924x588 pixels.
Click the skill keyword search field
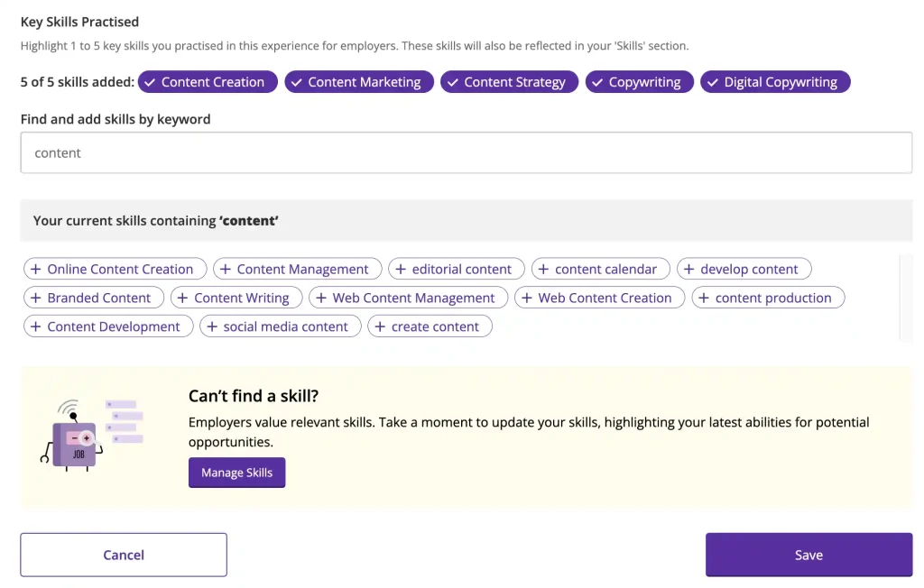[x=467, y=152]
